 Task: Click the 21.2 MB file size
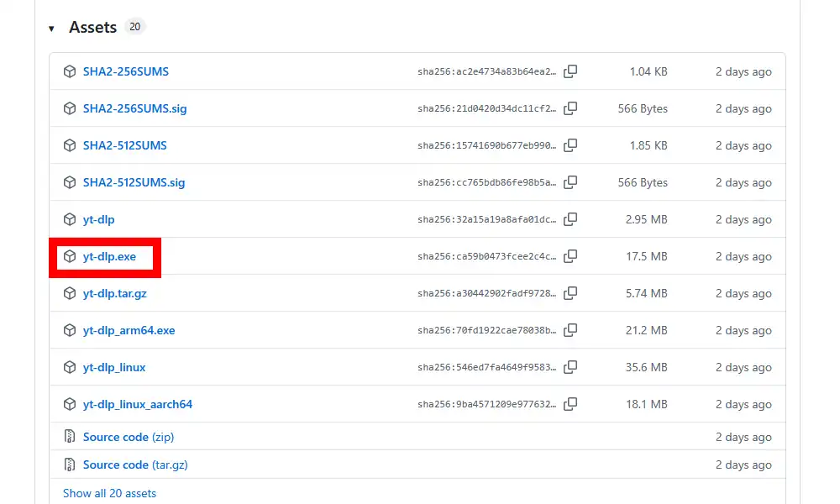[x=647, y=330]
